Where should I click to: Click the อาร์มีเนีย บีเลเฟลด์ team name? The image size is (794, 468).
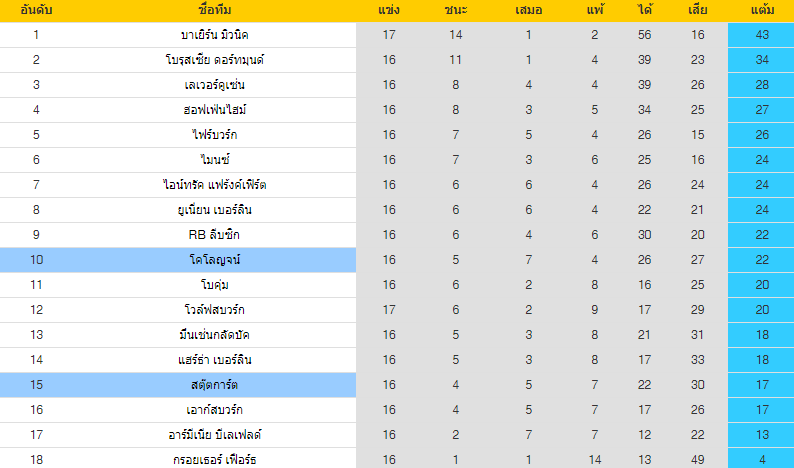pyautogui.click(x=215, y=435)
